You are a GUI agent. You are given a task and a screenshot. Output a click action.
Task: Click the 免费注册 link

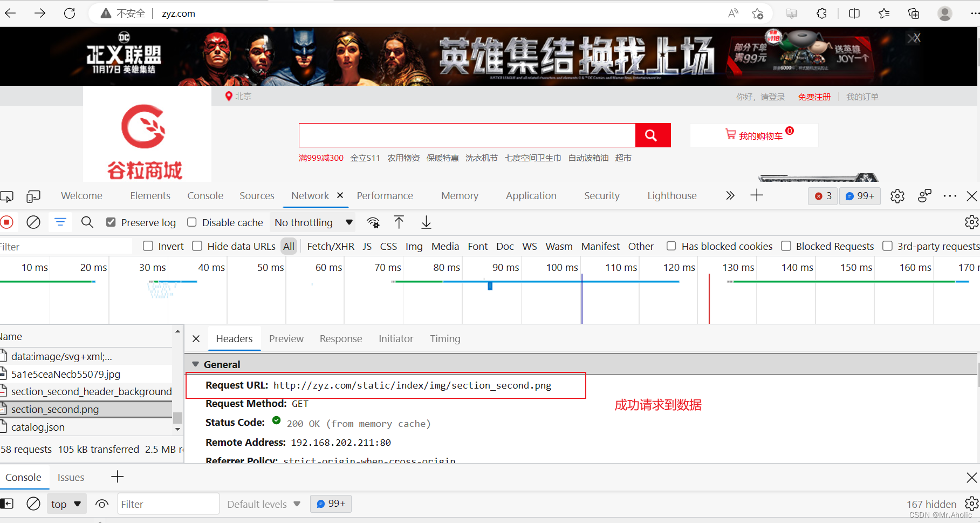[x=814, y=97]
